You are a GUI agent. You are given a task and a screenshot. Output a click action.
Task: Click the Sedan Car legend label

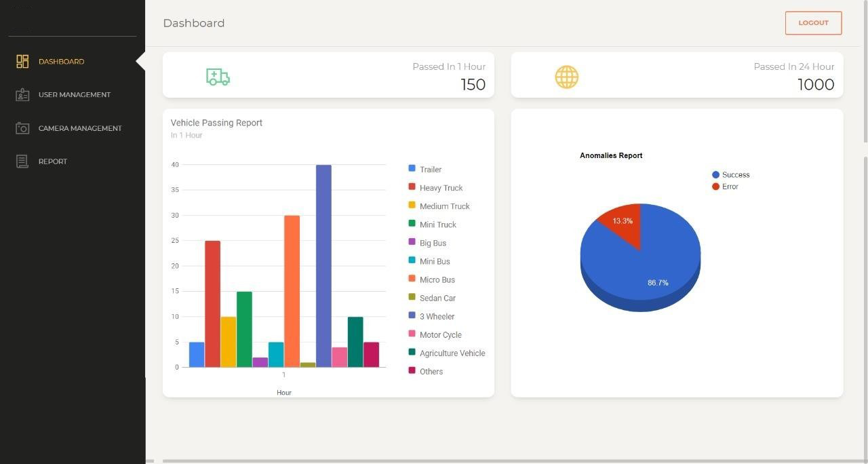(x=437, y=298)
